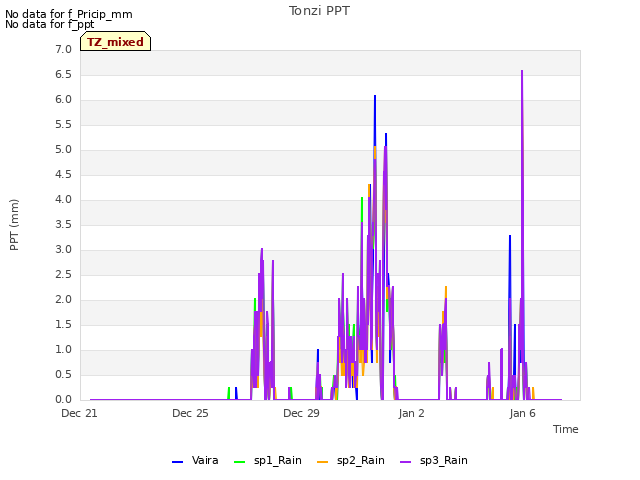Screen dimensions: 640x480
Task: Click the sp3_Rain legend label
Action: pos(444,460)
